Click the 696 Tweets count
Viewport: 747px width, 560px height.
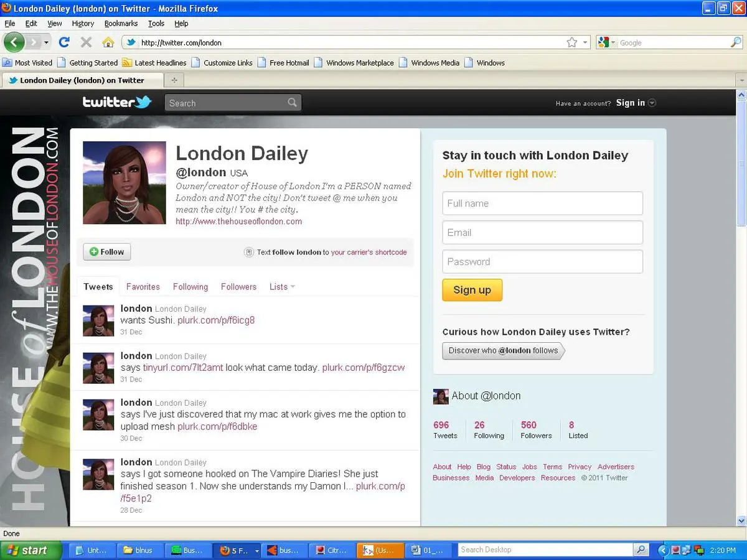[445, 430]
